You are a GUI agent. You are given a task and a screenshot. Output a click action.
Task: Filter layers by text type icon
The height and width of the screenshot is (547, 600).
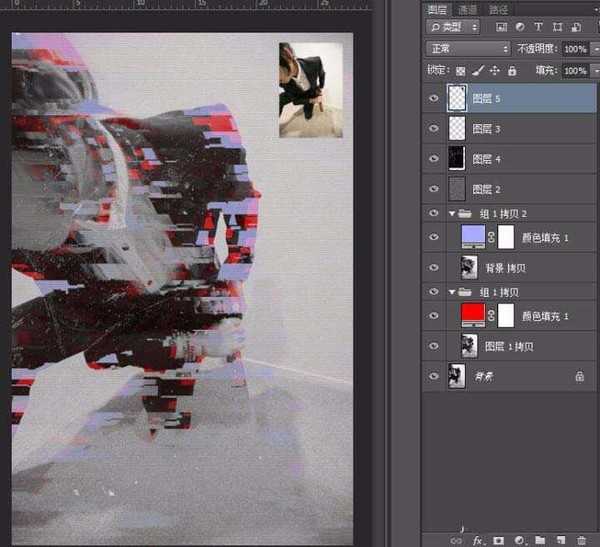pyautogui.click(x=539, y=26)
